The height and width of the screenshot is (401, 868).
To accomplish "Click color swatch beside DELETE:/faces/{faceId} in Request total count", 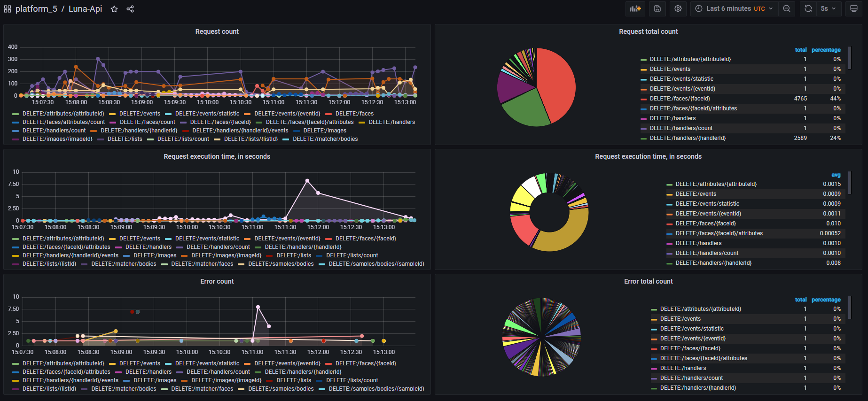I will pos(644,99).
